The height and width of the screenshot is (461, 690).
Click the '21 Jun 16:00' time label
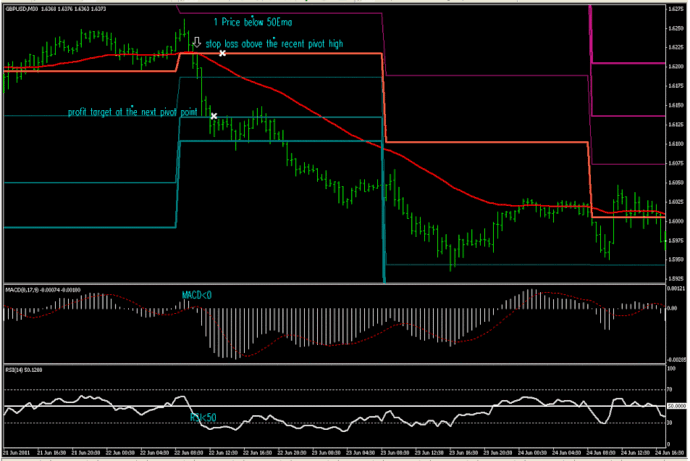[x=51, y=453]
